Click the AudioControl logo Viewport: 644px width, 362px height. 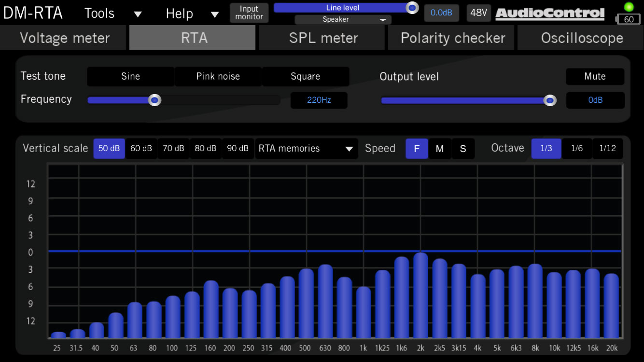point(550,13)
